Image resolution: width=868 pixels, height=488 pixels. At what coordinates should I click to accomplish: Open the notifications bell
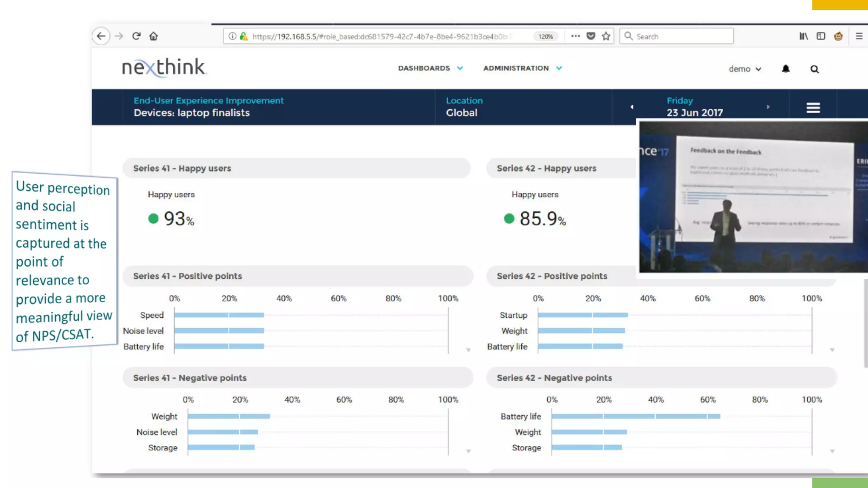click(785, 69)
